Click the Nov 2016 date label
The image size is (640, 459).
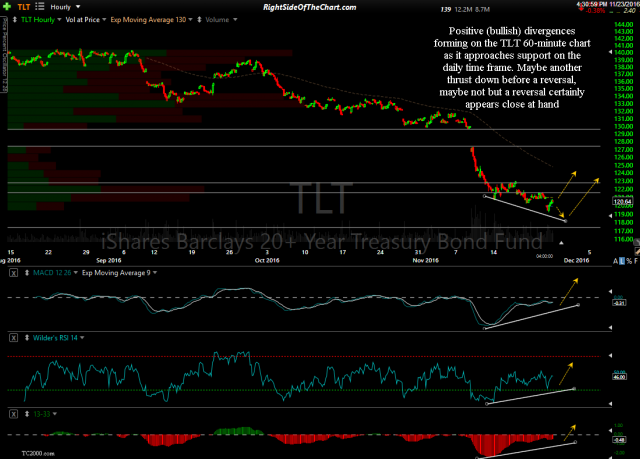click(x=425, y=260)
